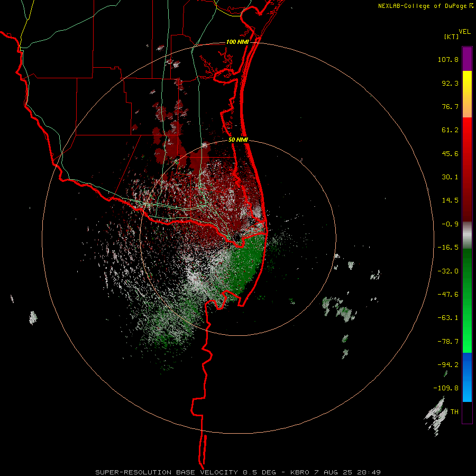Image resolution: width=476 pixels, height=476 pixels.
Task: Select the 14.5 velocity scale value
Action: point(450,200)
